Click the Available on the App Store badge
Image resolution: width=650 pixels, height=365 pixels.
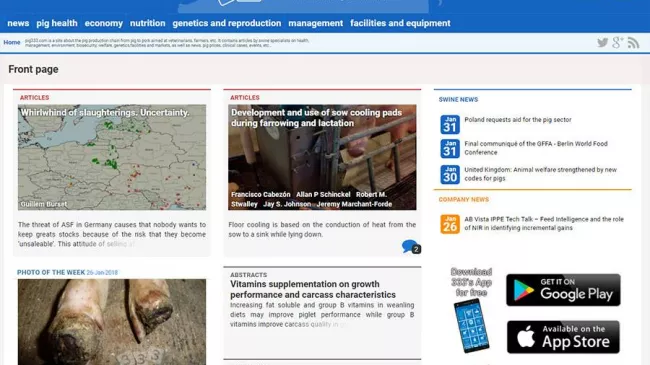click(563, 337)
